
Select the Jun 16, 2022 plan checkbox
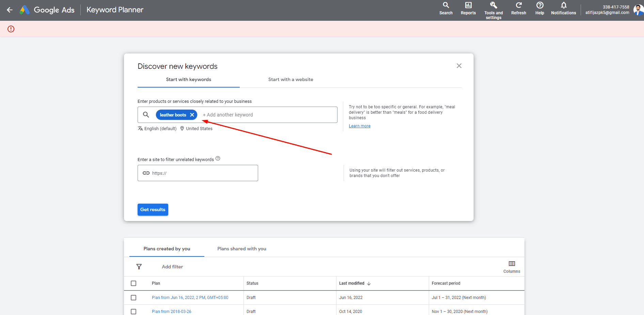click(133, 298)
